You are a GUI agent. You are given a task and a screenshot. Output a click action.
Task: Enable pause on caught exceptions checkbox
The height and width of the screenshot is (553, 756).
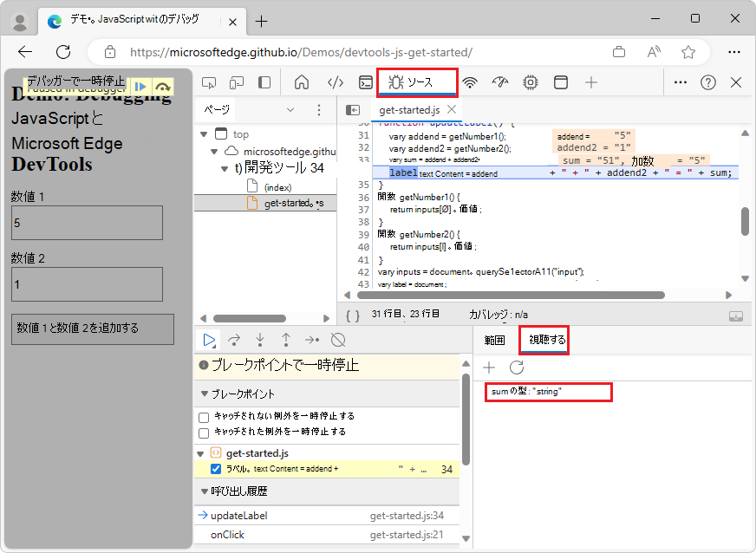click(204, 432)
